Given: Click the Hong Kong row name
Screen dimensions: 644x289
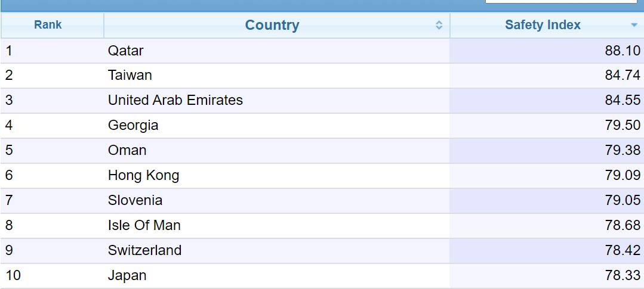Looking at the screenshot, I should tap(143, 176).
